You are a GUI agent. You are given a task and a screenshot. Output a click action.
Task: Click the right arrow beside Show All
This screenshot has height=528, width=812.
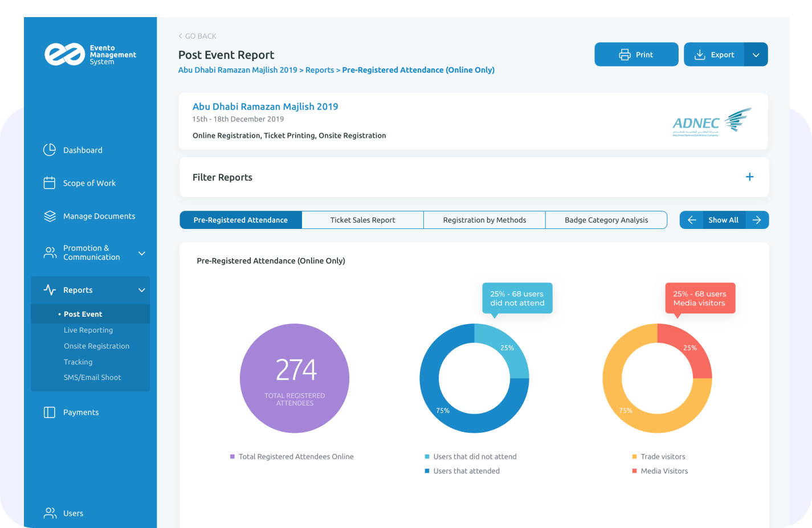[757, 220]
